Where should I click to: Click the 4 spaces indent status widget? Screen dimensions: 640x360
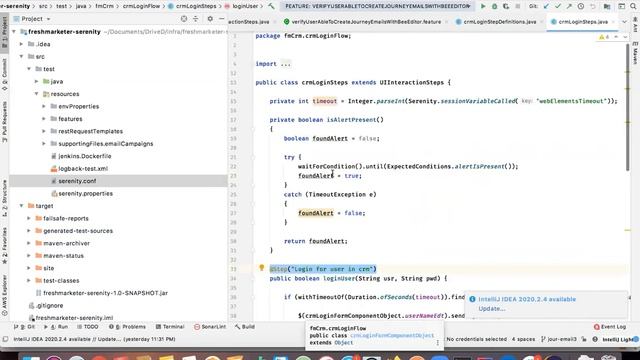pos(523,339)
